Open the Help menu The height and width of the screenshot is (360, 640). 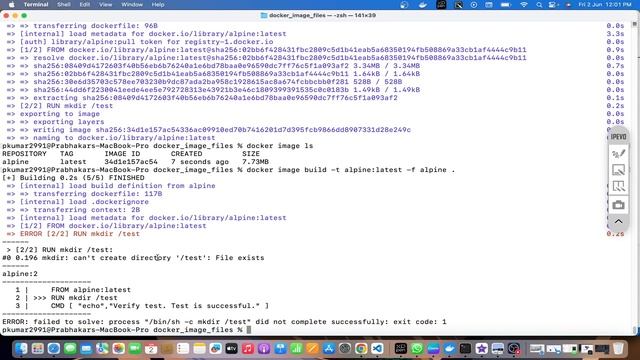158,4
